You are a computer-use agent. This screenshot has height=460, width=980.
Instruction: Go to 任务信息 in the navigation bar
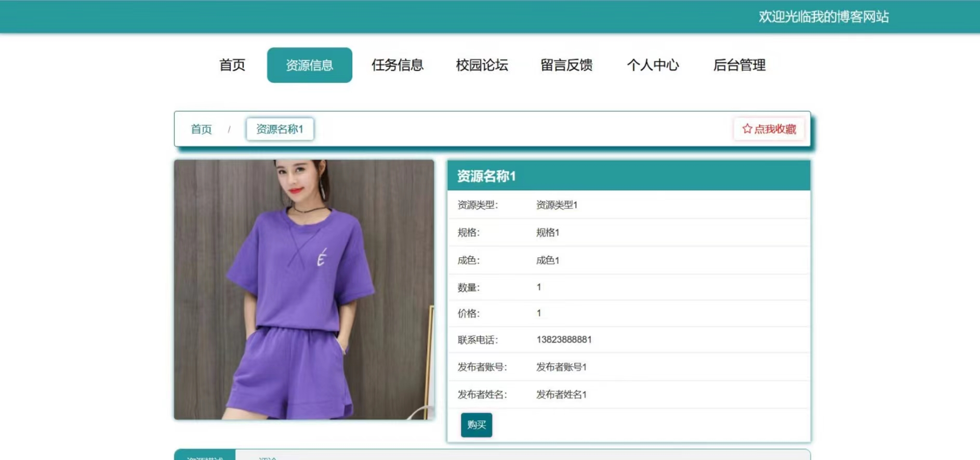[x=398, y=65]
